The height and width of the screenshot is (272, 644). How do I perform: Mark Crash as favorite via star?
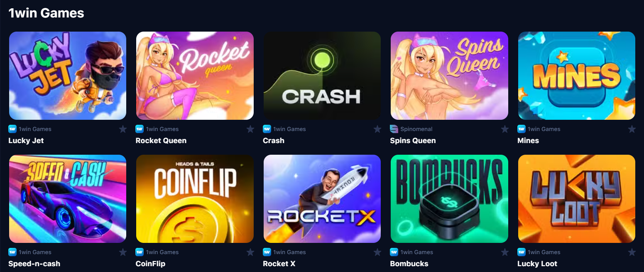[377, 129]
